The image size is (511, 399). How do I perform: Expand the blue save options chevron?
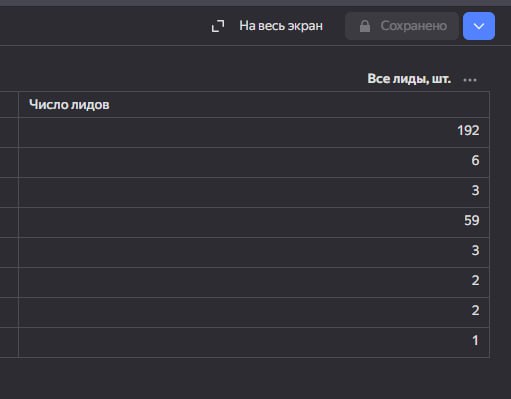(x=479, y=26)
